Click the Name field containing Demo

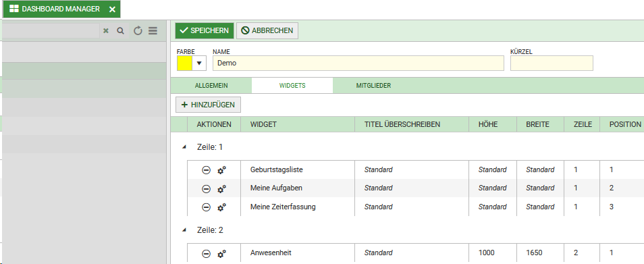[358, 63]
